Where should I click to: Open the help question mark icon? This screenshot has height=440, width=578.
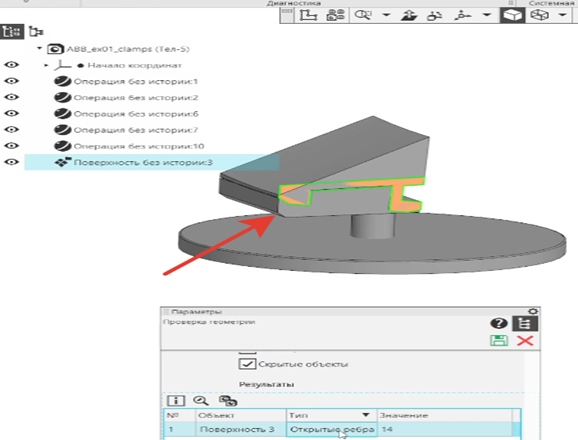tap(498, 323)
